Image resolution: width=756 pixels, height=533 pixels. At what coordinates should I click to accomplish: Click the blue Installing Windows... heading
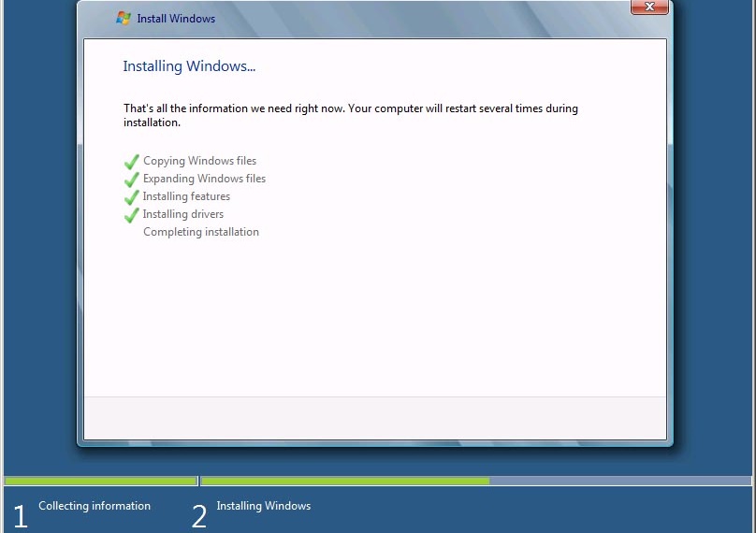point(189,66)
